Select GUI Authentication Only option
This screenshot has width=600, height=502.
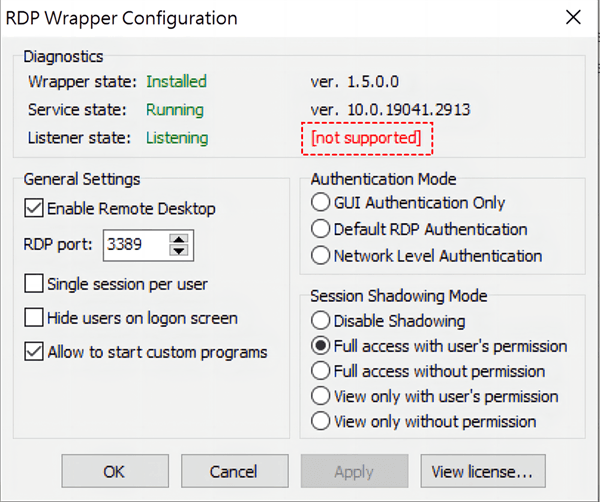[x=321, y=203]
